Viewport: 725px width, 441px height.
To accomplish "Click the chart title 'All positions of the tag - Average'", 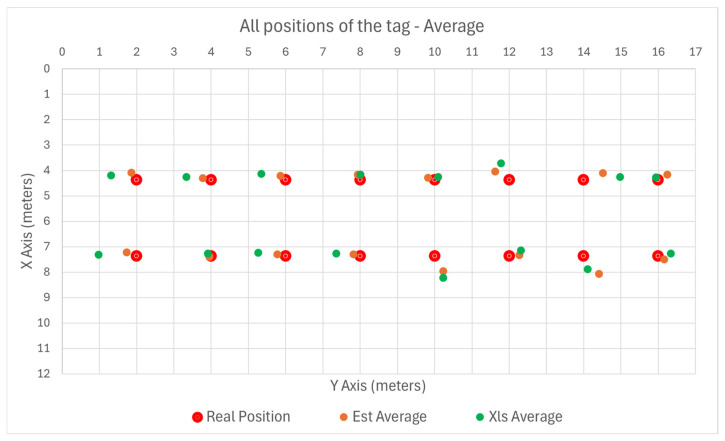I will tap(362, 26).
